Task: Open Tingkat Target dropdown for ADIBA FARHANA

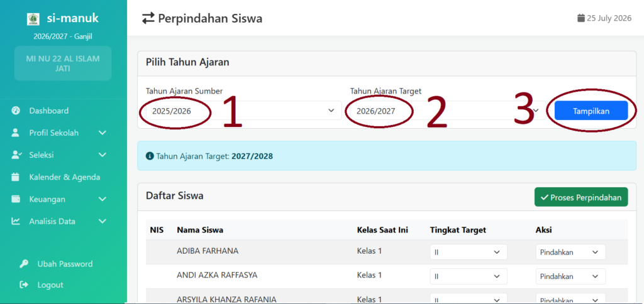Action: click(469, 252)
